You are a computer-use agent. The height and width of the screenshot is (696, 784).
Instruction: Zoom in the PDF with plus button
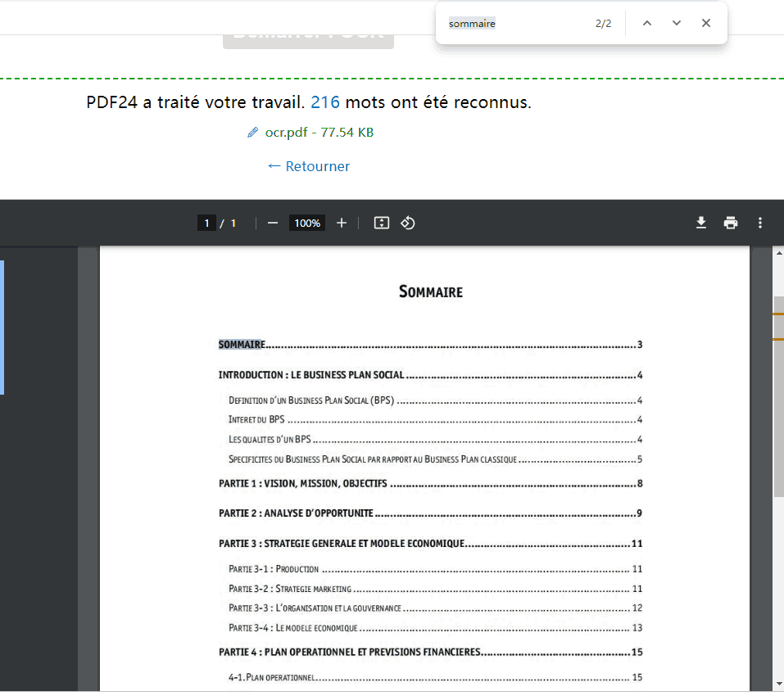tap(342, 223)
